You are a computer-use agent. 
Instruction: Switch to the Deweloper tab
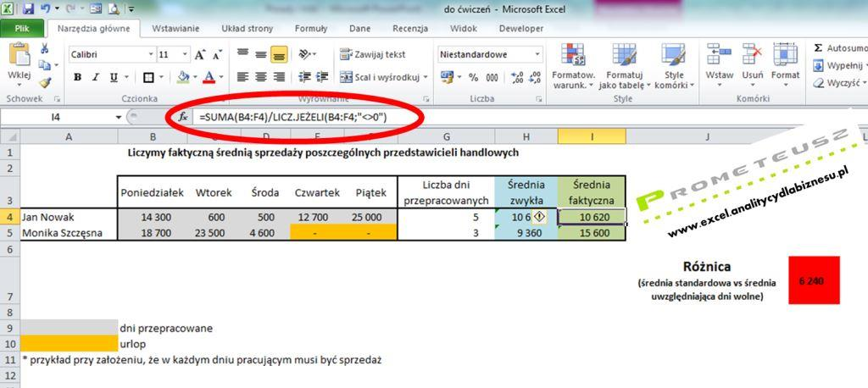520,29
